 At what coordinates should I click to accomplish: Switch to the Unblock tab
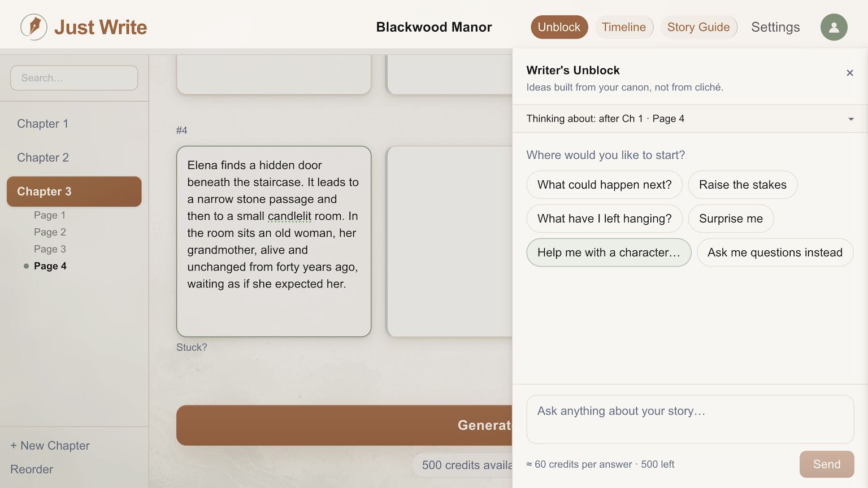[x=559, y=27]
